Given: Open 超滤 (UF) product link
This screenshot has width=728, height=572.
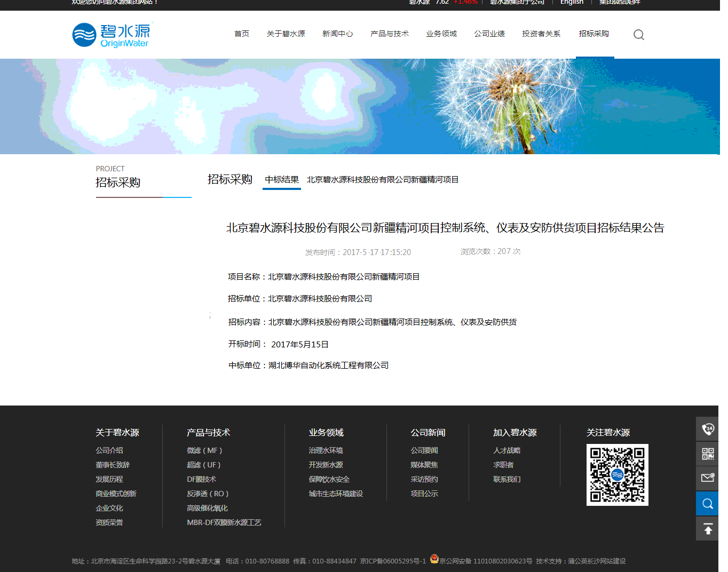Looking at the screenshot, I should pyautogui.click(x=204, y=465).
